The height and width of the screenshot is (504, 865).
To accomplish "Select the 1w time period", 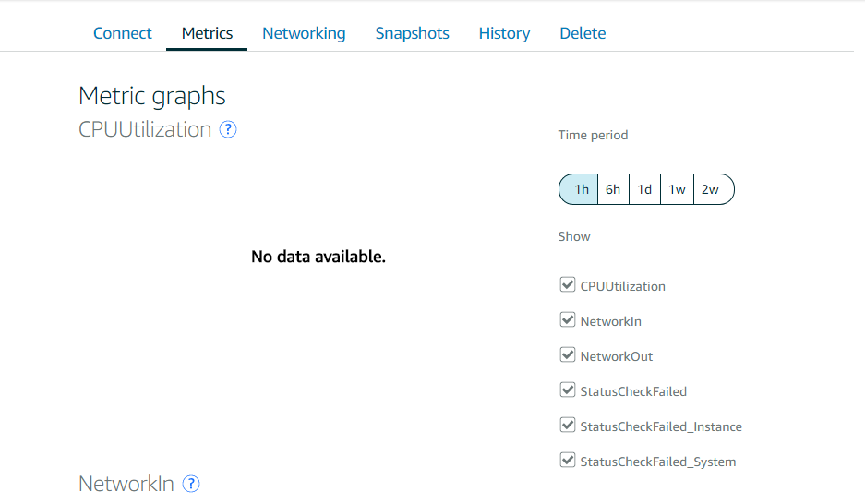I will [677, 189].
